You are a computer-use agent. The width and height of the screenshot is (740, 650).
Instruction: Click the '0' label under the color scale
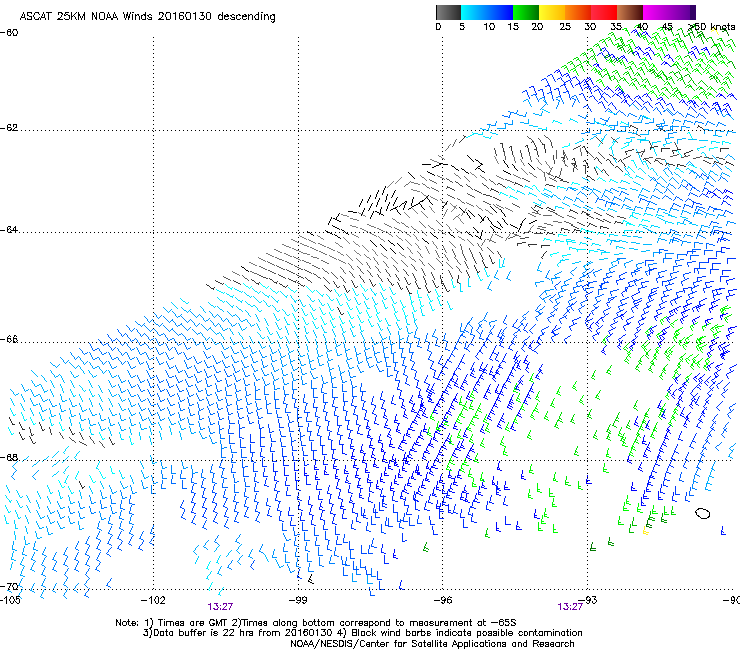point(438,26)
